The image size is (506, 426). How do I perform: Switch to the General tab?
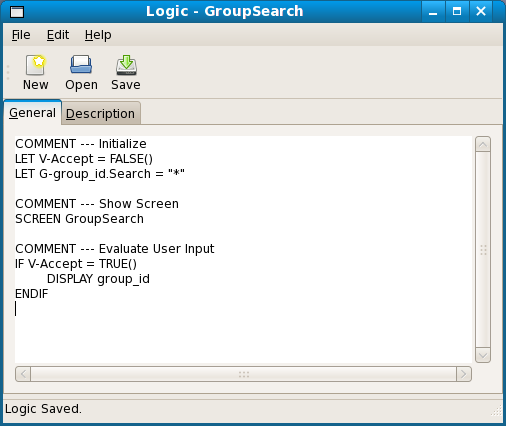pos(32,113)
